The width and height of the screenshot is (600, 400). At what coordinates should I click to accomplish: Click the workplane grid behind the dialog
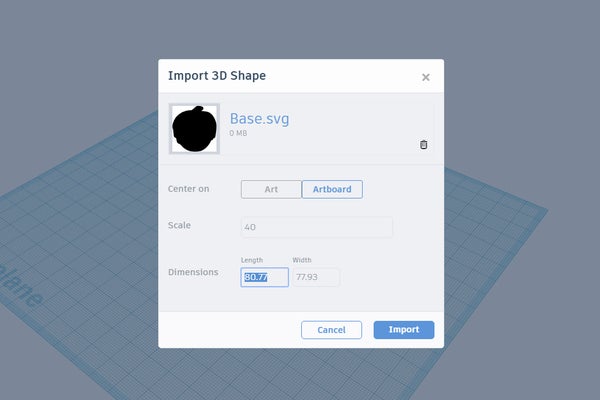coord(500,250)
